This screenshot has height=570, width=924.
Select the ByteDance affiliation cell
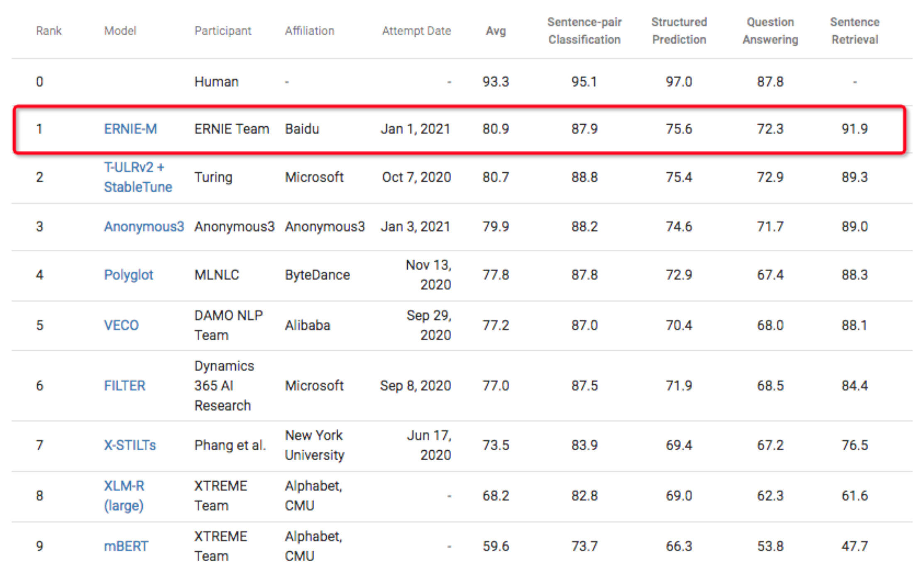317,275
